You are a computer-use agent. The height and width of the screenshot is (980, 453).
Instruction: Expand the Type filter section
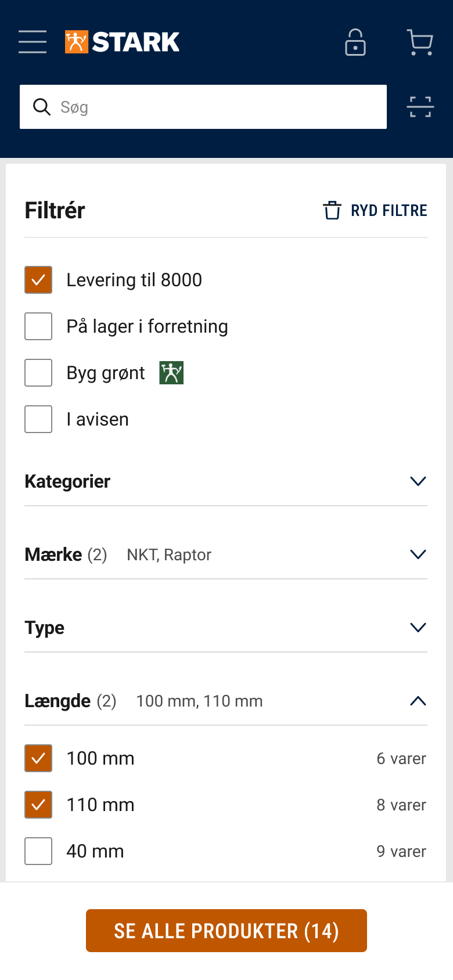(x=418, y=628)
